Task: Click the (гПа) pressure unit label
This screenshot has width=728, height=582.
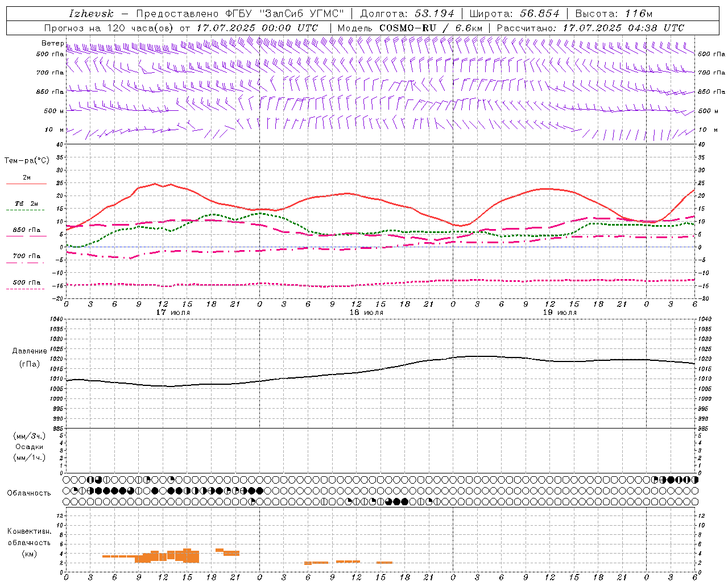Action: point(29,364)
